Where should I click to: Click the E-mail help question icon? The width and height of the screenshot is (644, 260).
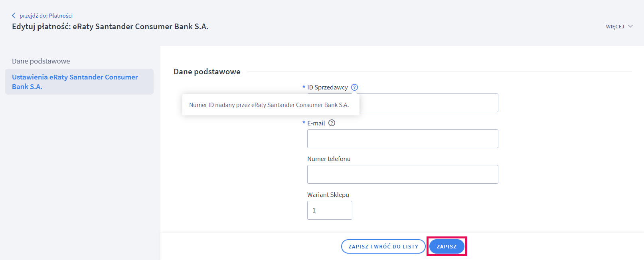tap(332, 123)
